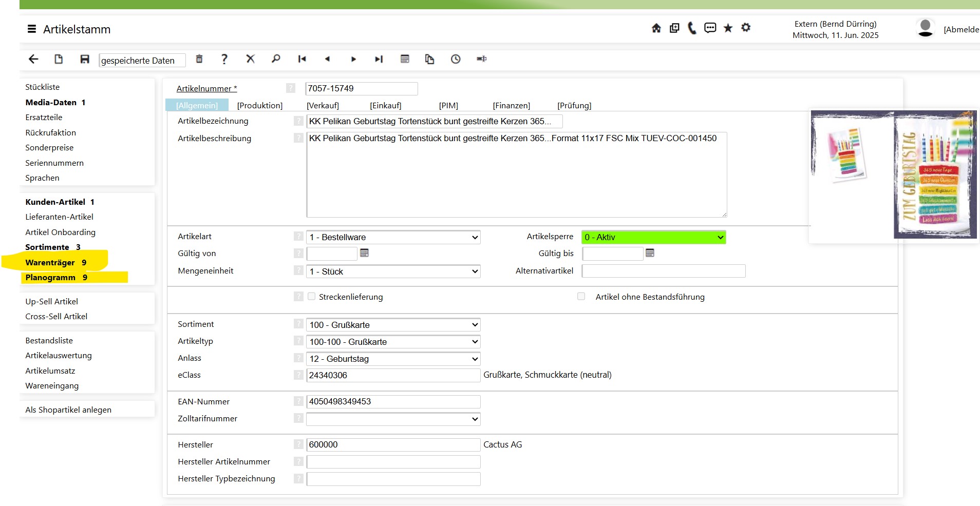Jump to first record icon
This screenshot has width=980, height=506.
tap(302, 59)
